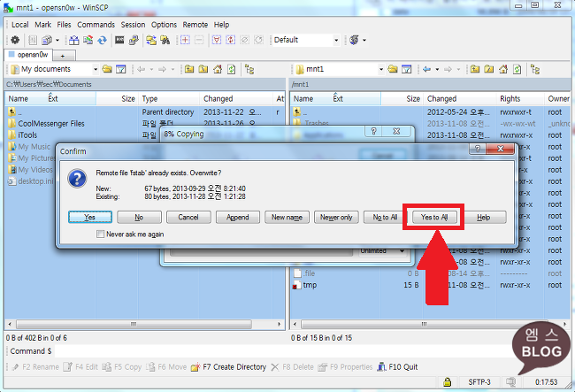Click the local panel filter icon

pyautogui.click(x=120, y=69)
